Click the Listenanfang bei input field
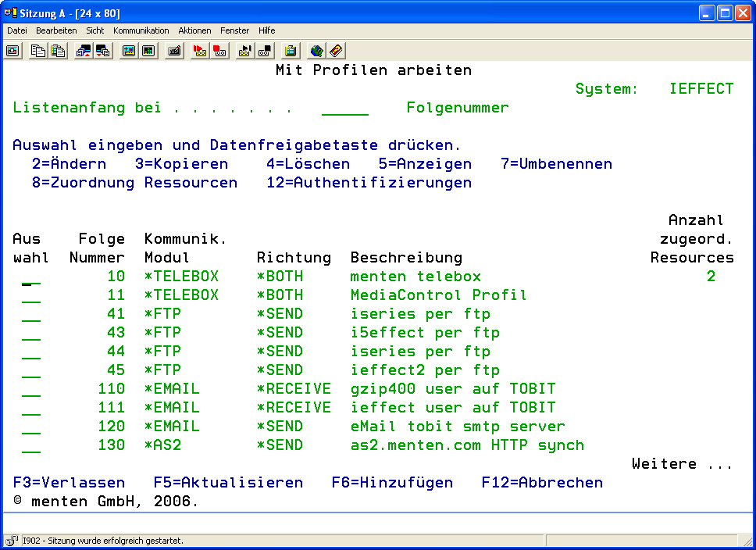This screenshot has height=550, width=756. [x=344, y=109]
